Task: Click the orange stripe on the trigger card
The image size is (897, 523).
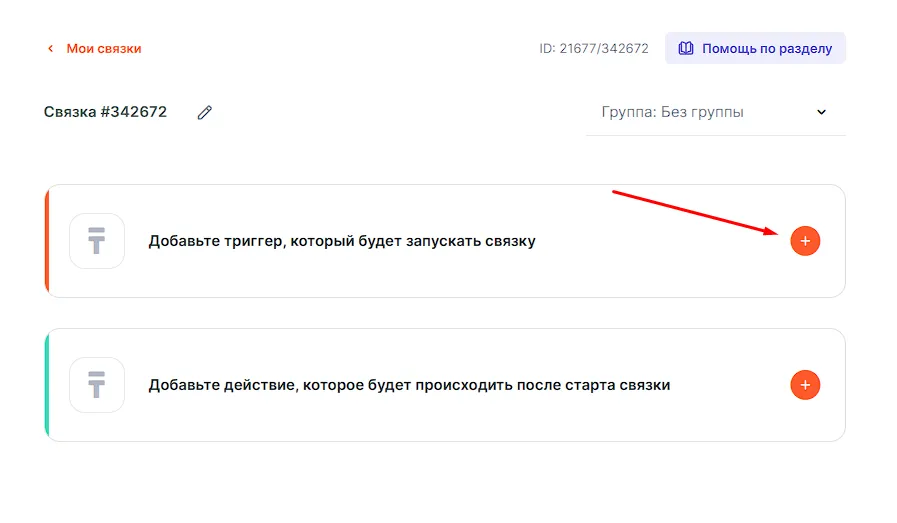Action: tap(47, 241)
